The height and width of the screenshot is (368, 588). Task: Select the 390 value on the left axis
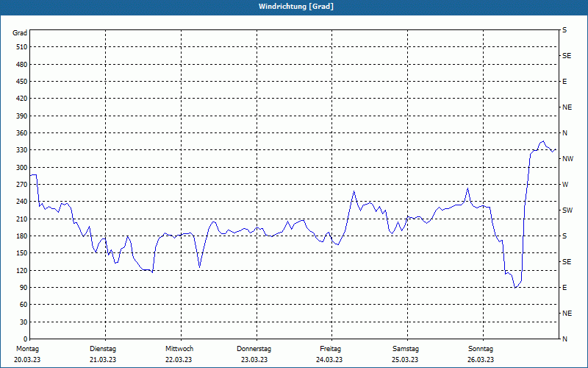(x=22, y=116)
